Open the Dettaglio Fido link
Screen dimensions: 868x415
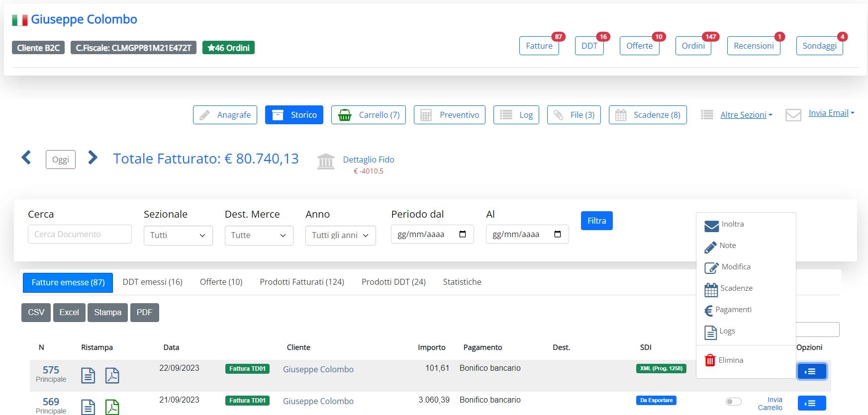coord(368,160)
